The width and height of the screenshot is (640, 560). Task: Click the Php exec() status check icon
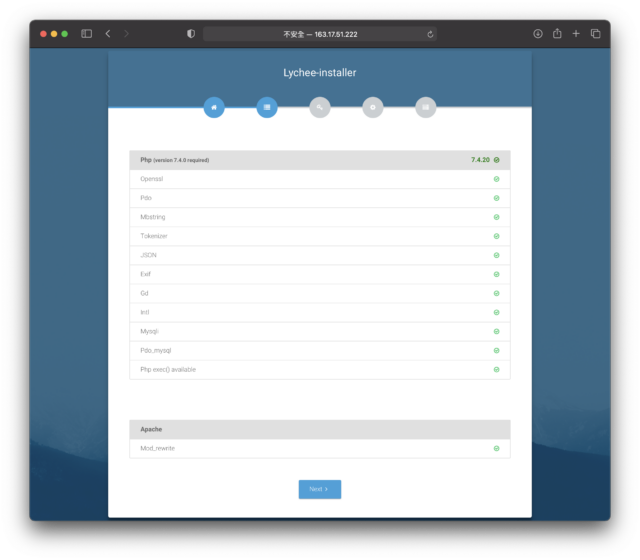[x=496, y=369]
